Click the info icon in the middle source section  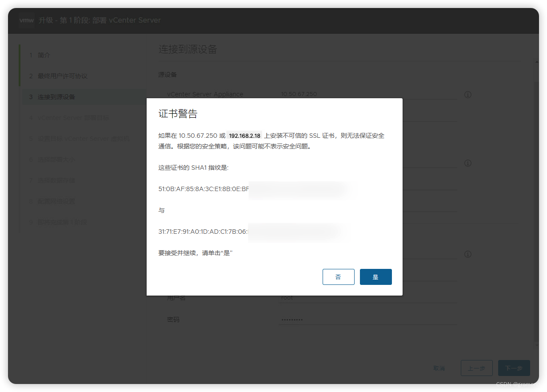point(467,163)
